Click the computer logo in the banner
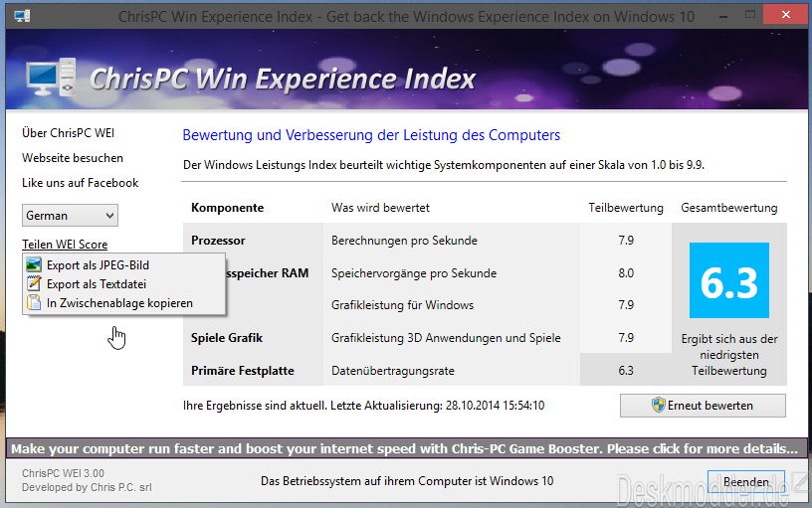The height and width of the screenshot is (508, 812). [x=52, y=78]
